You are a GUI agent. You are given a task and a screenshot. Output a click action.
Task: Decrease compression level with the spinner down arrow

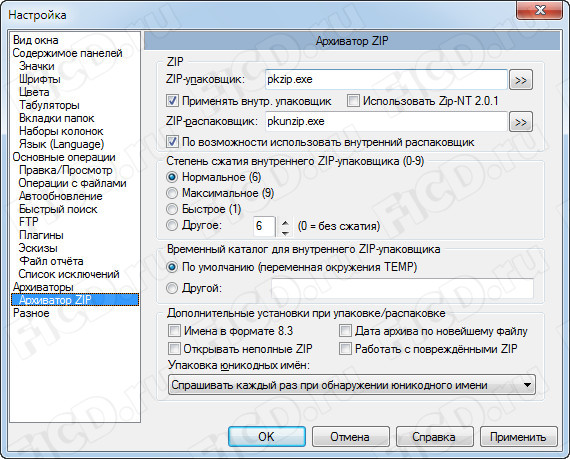pos(285,232)
